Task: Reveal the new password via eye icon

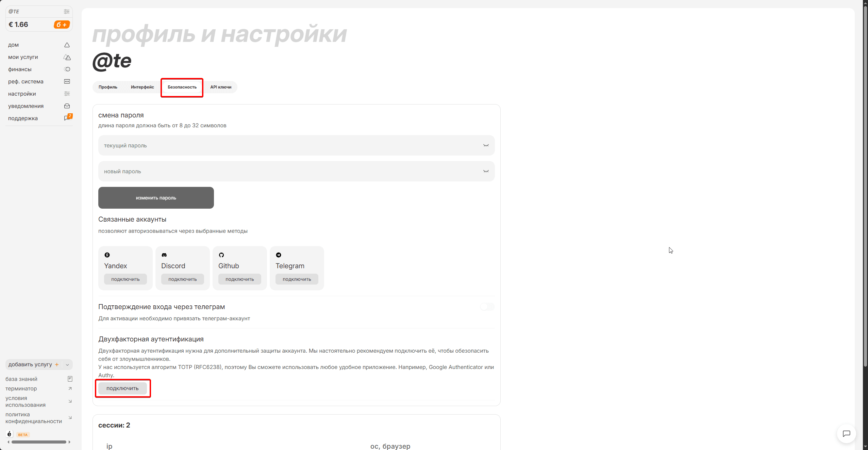Action: 486,172
